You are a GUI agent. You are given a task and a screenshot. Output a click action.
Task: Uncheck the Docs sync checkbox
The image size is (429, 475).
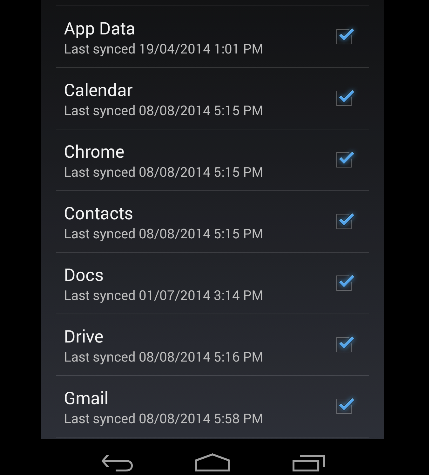click(x=345, y=283)
